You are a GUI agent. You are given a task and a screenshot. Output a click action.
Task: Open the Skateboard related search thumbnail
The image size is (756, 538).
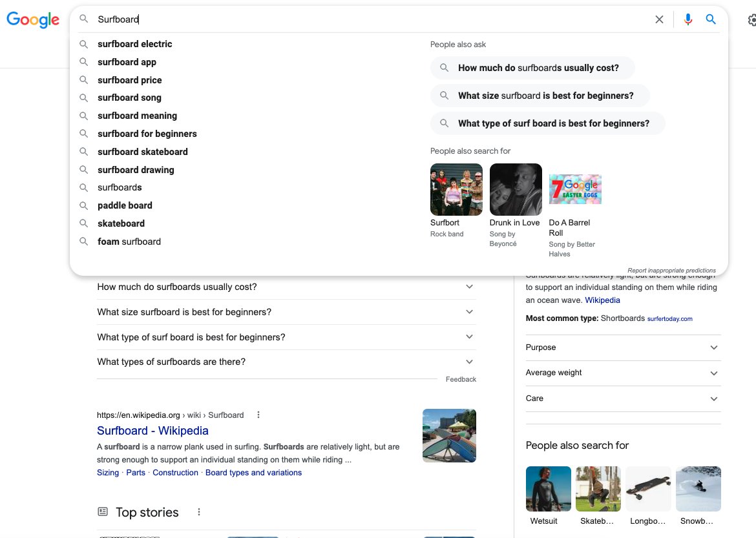point(598,489)
